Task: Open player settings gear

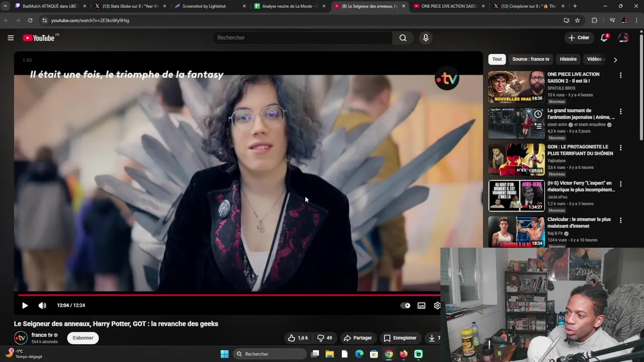Action: coord(437,305)
